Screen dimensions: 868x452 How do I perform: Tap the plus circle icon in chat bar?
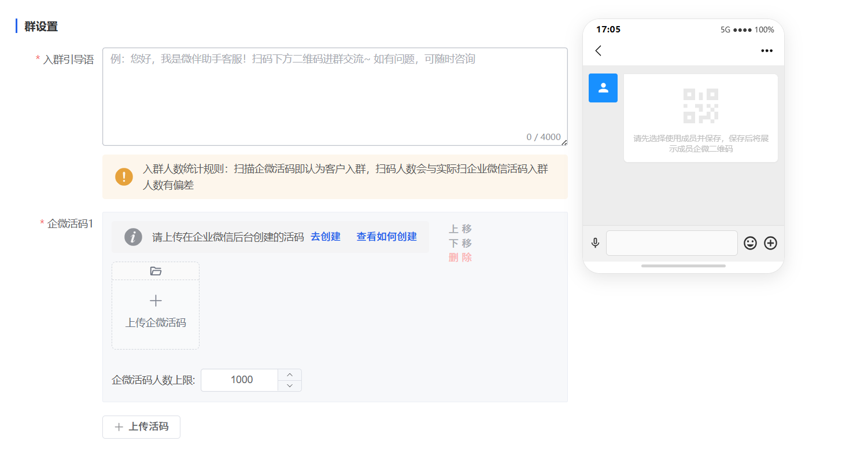(770, 243)
